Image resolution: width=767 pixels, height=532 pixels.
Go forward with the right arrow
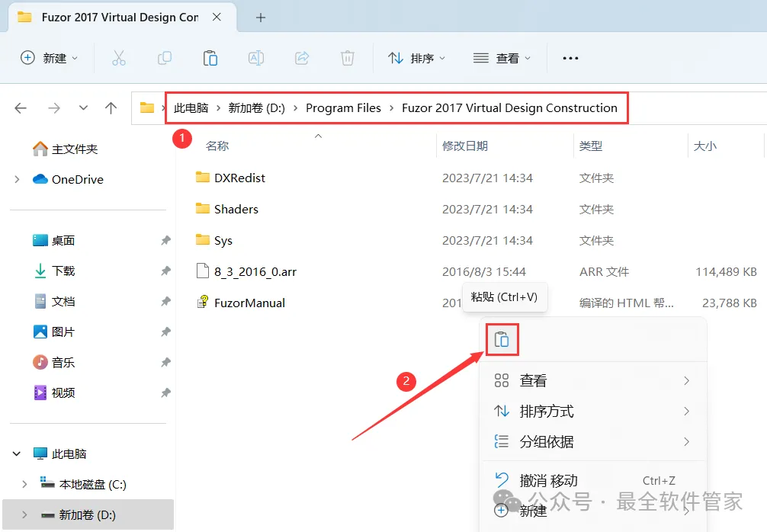click(54, 107)
